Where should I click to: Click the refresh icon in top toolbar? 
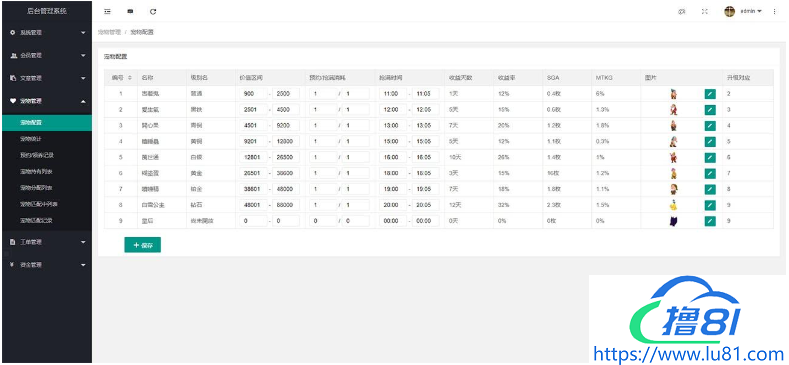(153, 12)
